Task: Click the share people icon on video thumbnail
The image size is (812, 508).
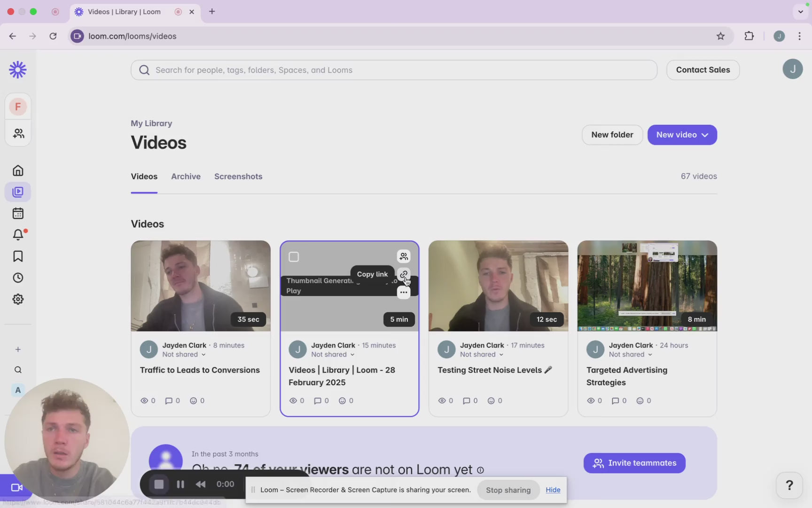Action: point(404,256)
